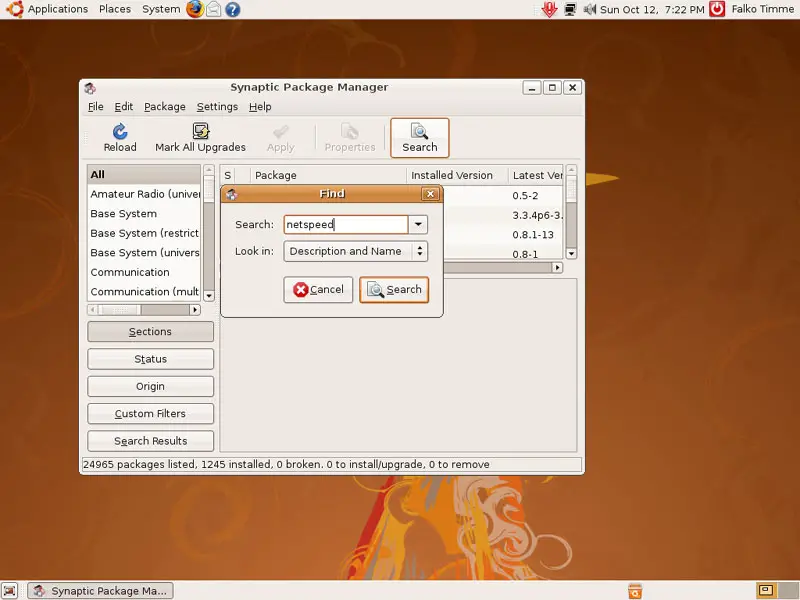800x600 pixels.
Task: Open the Package menu
Action: 164,107
